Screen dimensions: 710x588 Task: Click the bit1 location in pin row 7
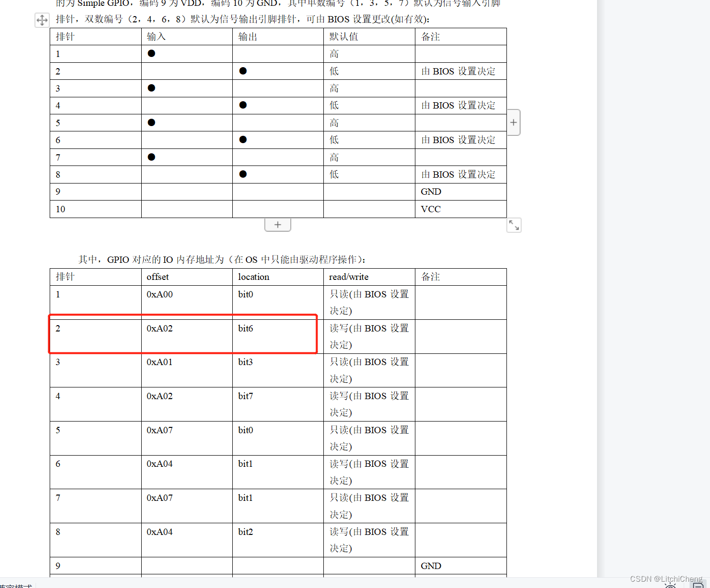point(245,498)
